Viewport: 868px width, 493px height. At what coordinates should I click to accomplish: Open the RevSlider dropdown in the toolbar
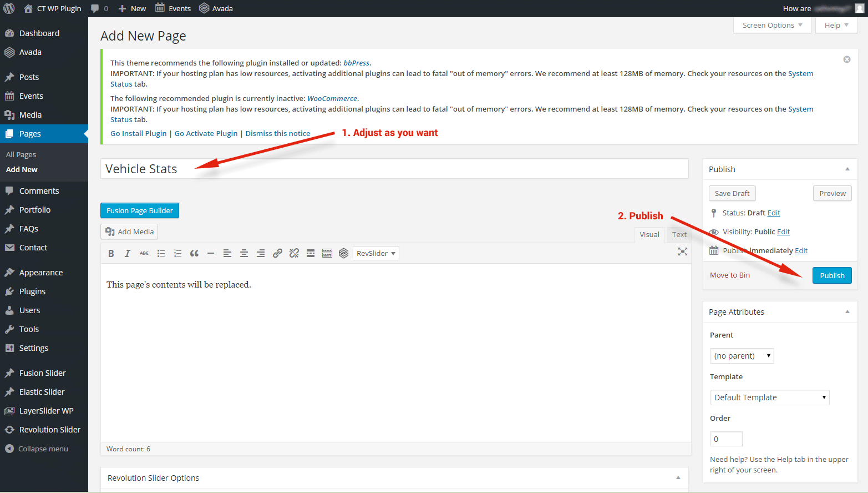[375, 253]
